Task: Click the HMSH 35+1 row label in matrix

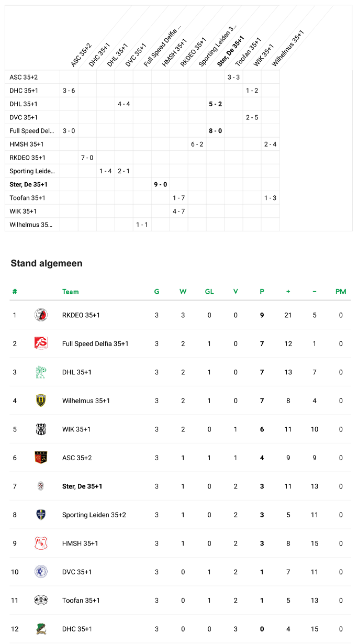Action: coord(26,144)
